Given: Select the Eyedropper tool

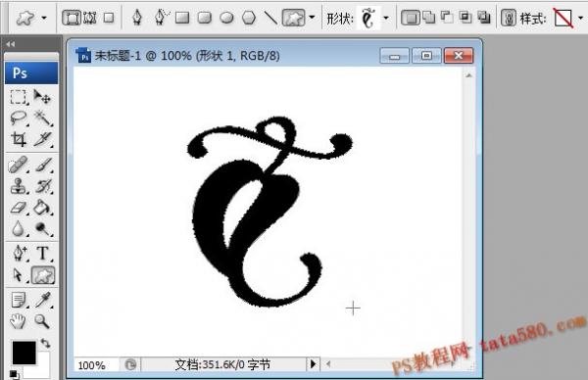Looking at the screenshot, I should click(x=43, y=300).
